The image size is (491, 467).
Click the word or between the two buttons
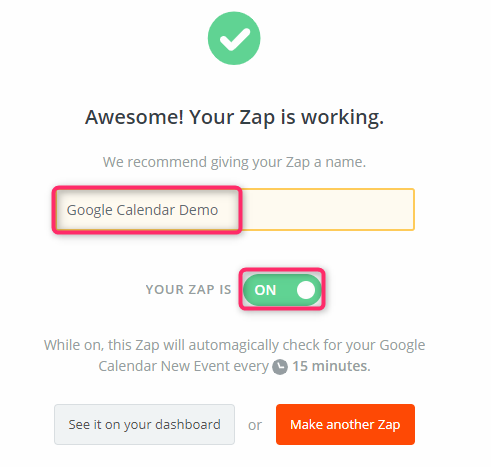[x=255, y=425]
